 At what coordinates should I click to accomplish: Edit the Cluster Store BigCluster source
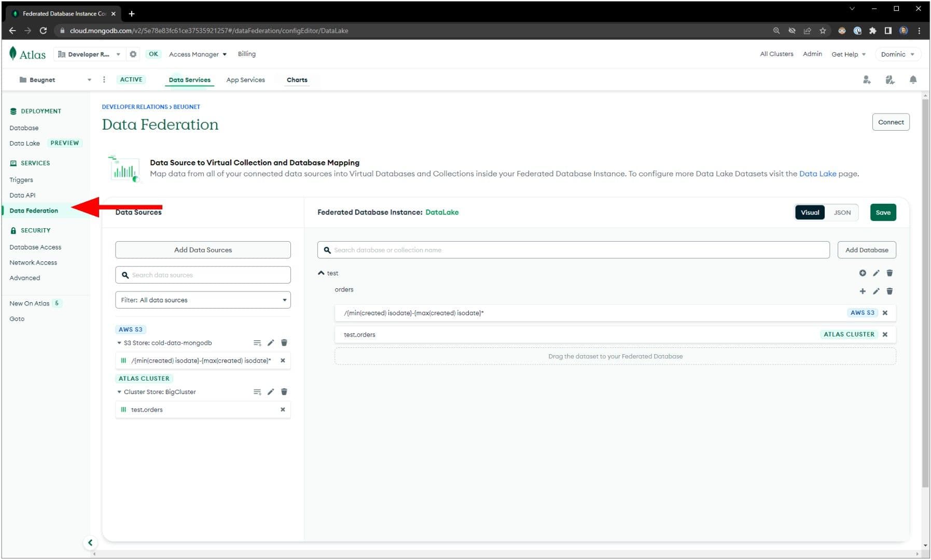tap(270, 392)
